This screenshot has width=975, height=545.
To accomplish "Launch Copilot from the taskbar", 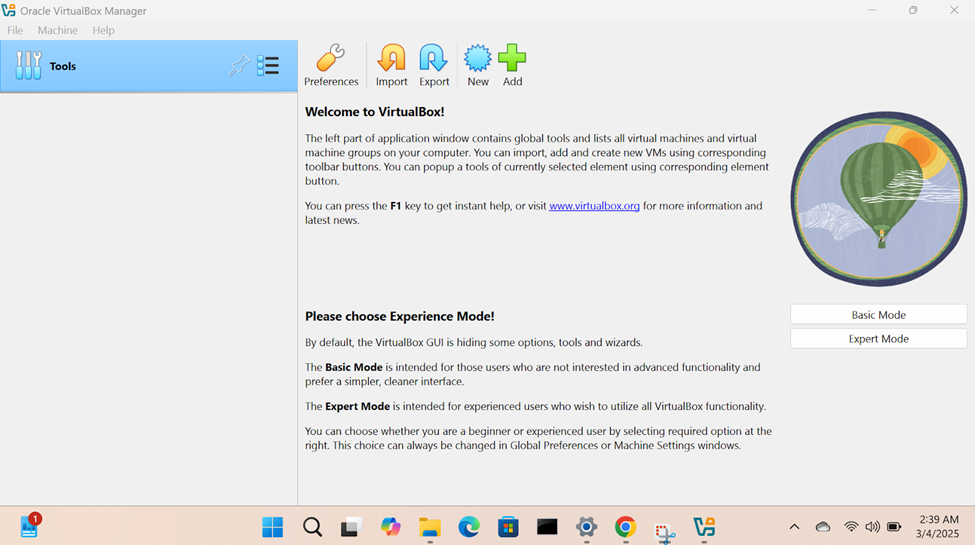I will click(390, 527).
